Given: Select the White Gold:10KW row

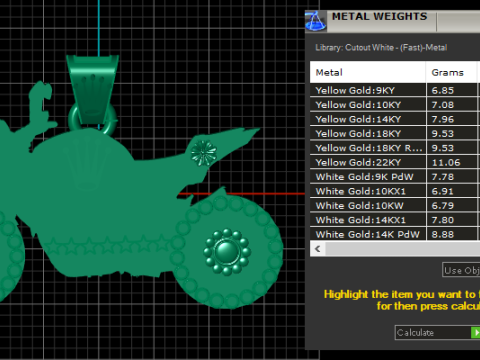Looking at the screenshot, I should coord(395,205).
